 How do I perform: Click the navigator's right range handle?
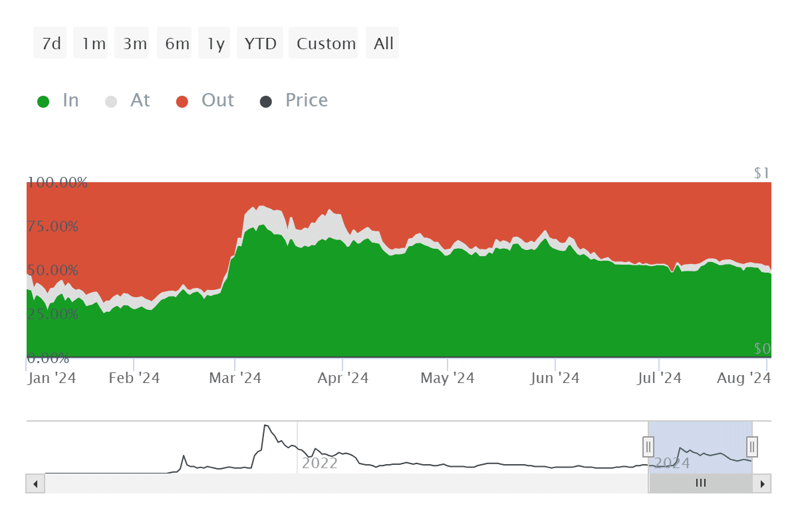[x=752, y=446]
